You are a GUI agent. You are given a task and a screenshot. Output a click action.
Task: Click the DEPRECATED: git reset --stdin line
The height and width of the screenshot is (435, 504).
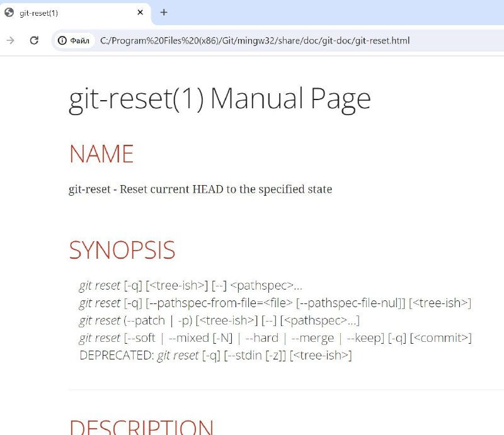[215, 355]
